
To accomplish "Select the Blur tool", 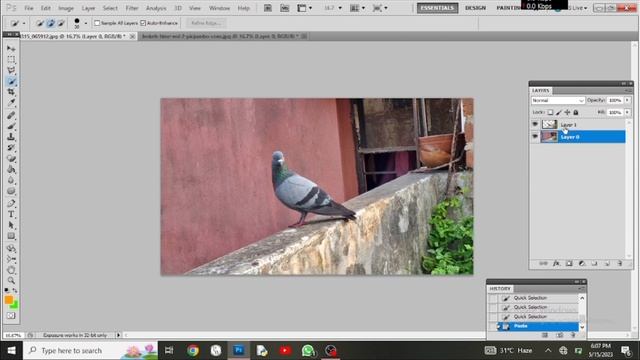I will click(x=11, y=180).
